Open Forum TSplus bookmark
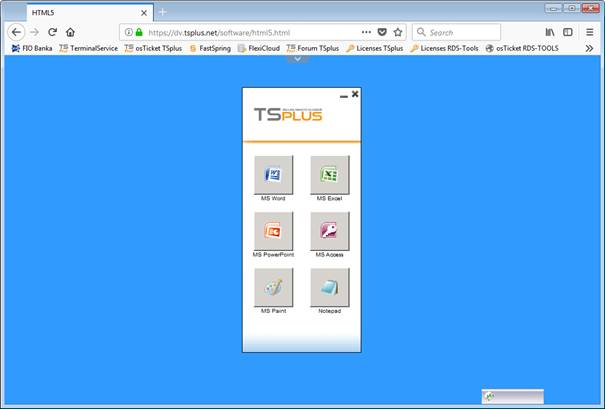Image resolution: width=605 pixels, height=409 pixels. click(313, 48)
